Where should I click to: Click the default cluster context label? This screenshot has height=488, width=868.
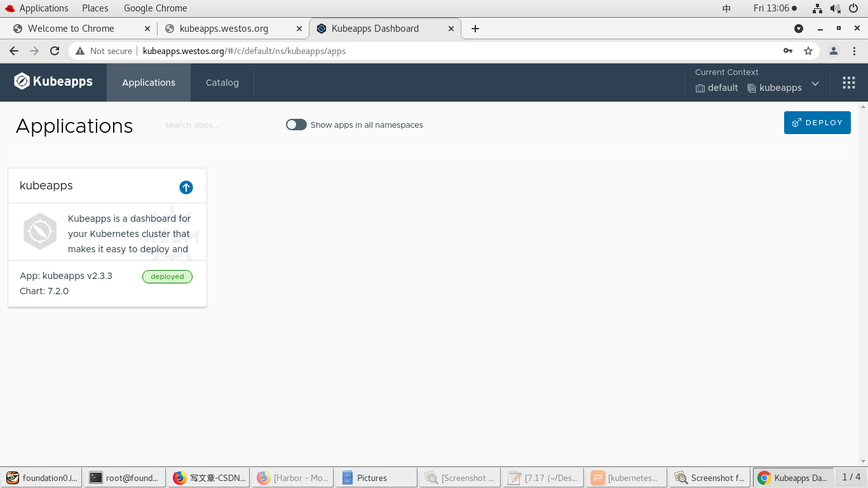tap(717, 88)
